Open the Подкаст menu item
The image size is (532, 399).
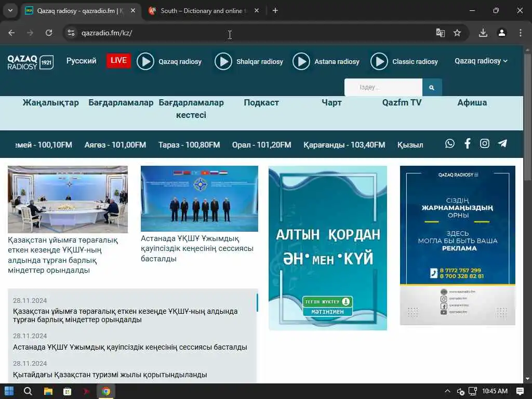click(x=261, y=102)
